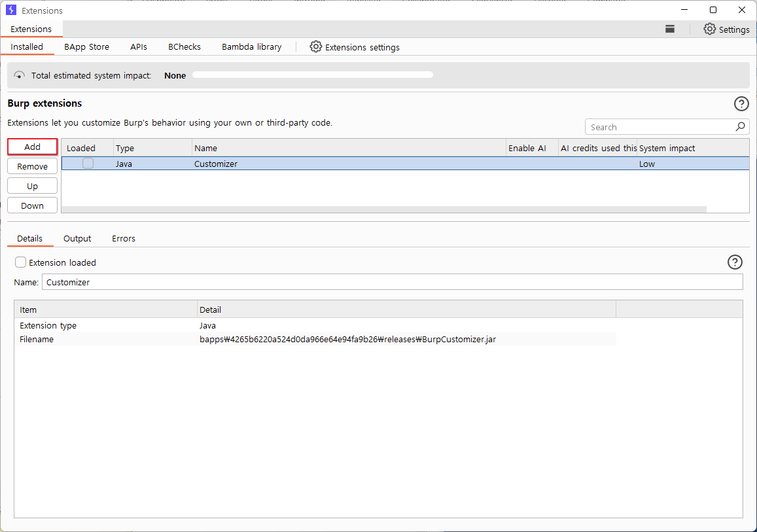The image size is (757, 532).
Task: Click the Burp Suite lightning icon in title bar
Action: (11, 10)
